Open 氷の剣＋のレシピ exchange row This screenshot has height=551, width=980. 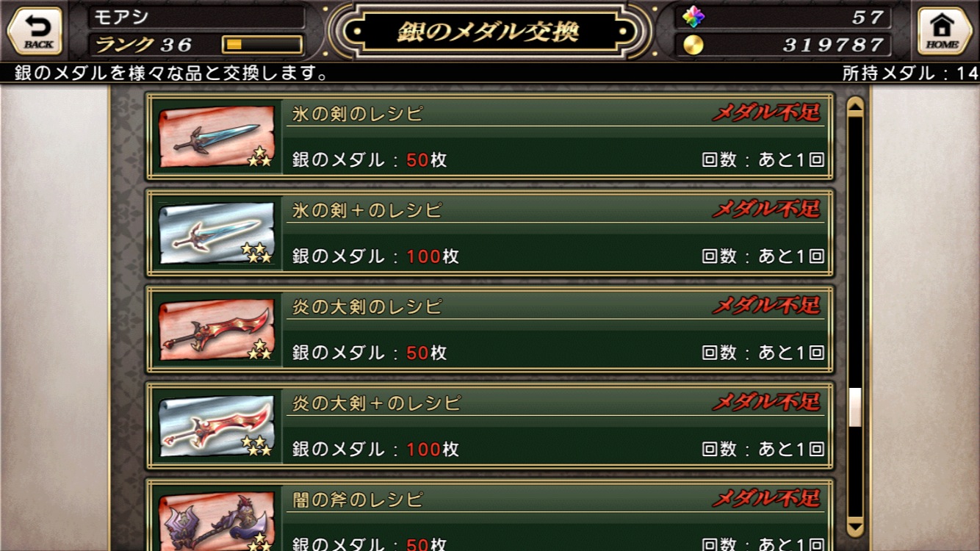[x=489, y=233]
